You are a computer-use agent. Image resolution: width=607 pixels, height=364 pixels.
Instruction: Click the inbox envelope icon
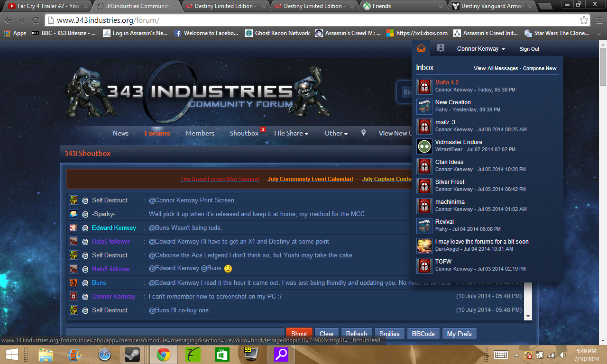421,48
